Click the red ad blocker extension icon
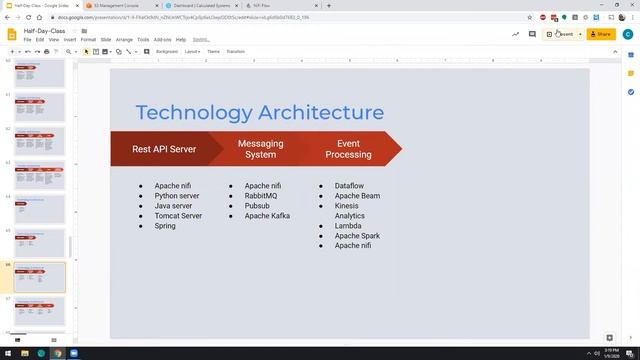This screenshot has height=360, width=640. [543, 18]
